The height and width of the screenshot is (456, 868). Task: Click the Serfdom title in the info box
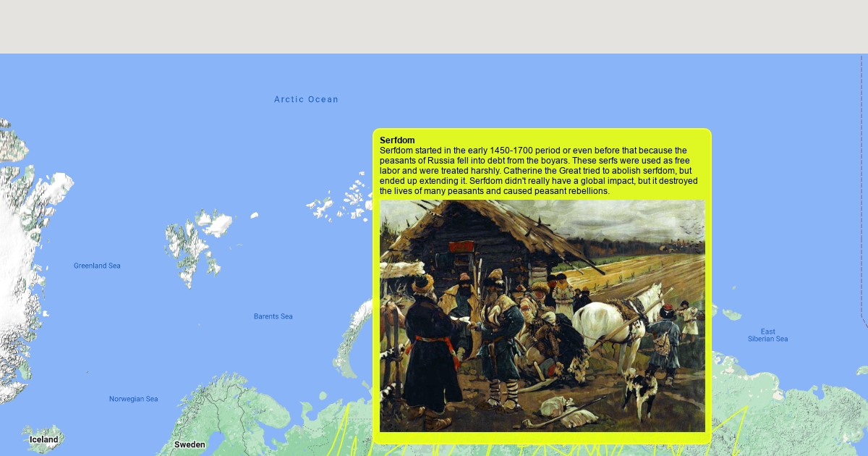click(x=397, y=140)
